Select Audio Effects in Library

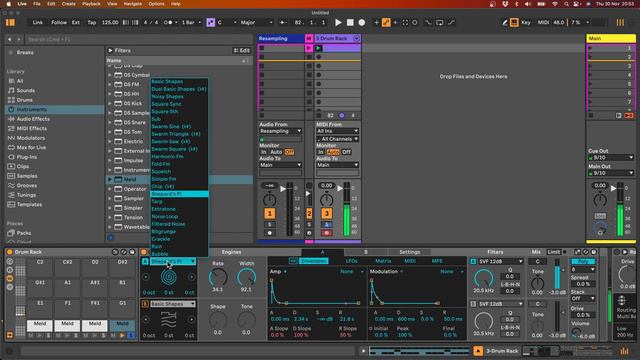coord(33,119)
